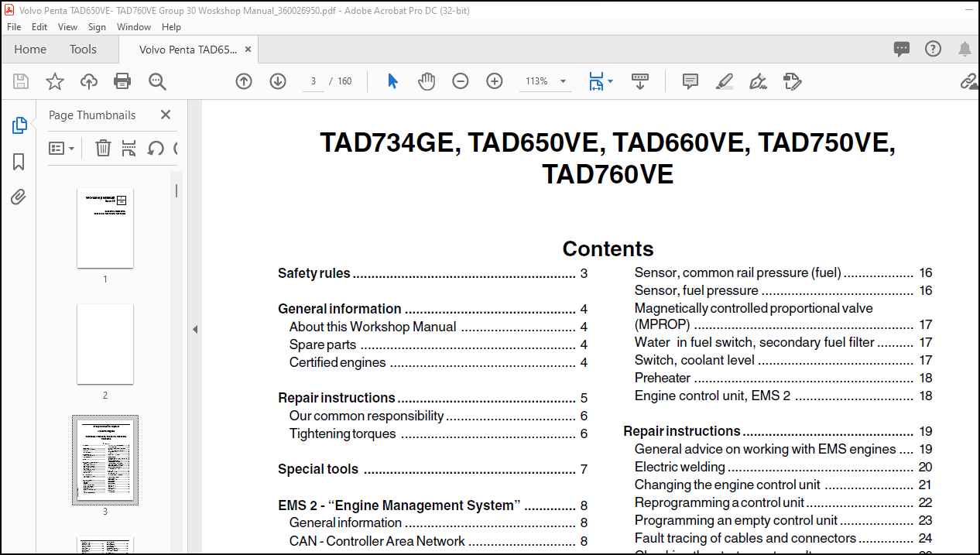Switch to the Home tab
This screenshot has width=980, height=555.
click(x=30, y=49)
